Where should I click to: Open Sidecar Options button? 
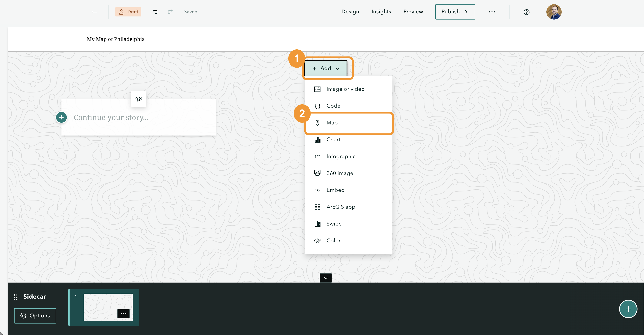[x=35, y=316]
